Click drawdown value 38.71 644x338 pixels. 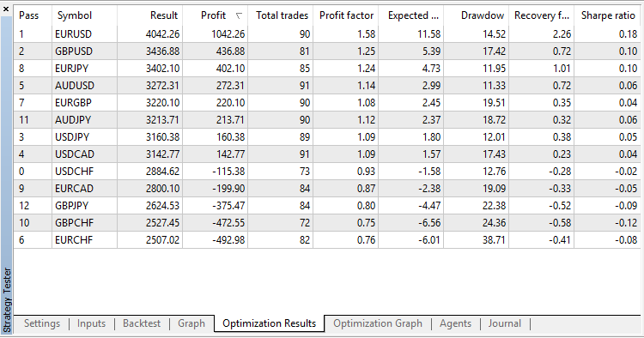pos(494,240)
